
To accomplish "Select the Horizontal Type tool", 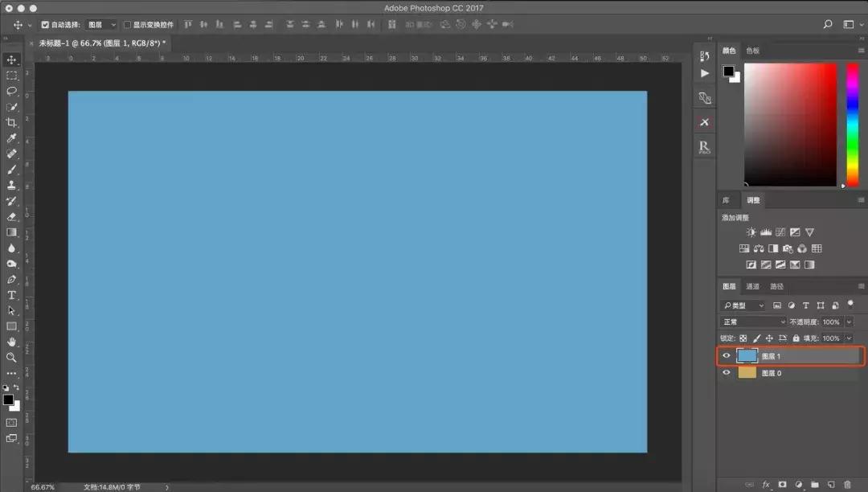I will pyautogui.click(x=11, y=295).
